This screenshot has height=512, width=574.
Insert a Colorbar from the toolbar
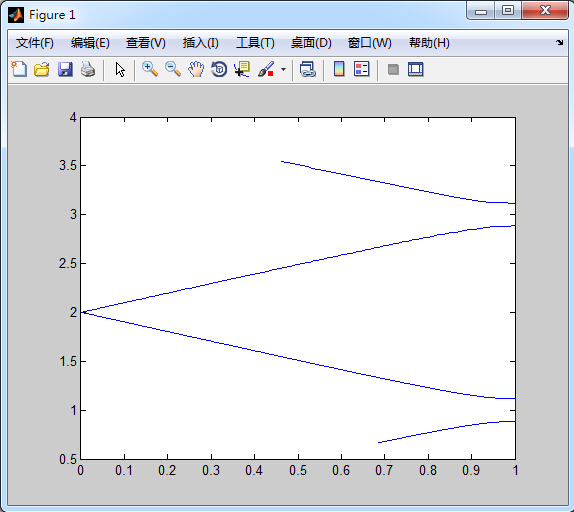pos(339,69)
